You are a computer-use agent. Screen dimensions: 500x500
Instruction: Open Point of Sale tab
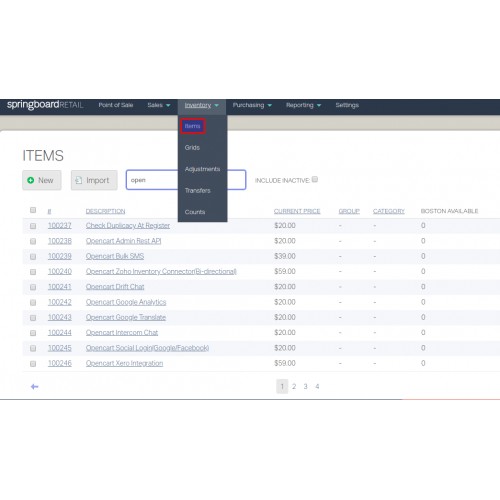116,105
